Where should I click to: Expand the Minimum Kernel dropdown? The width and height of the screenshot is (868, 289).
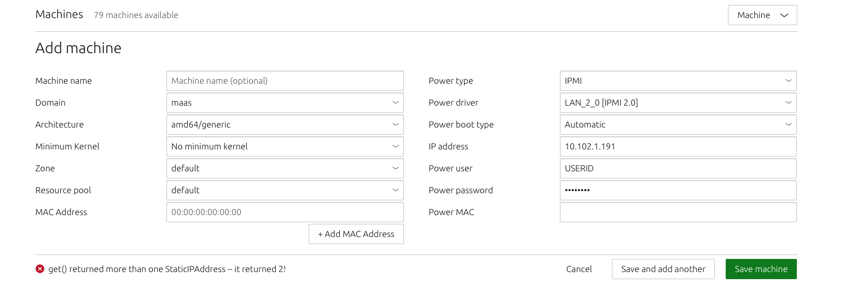pyautogui.click(x=285, y=147)
